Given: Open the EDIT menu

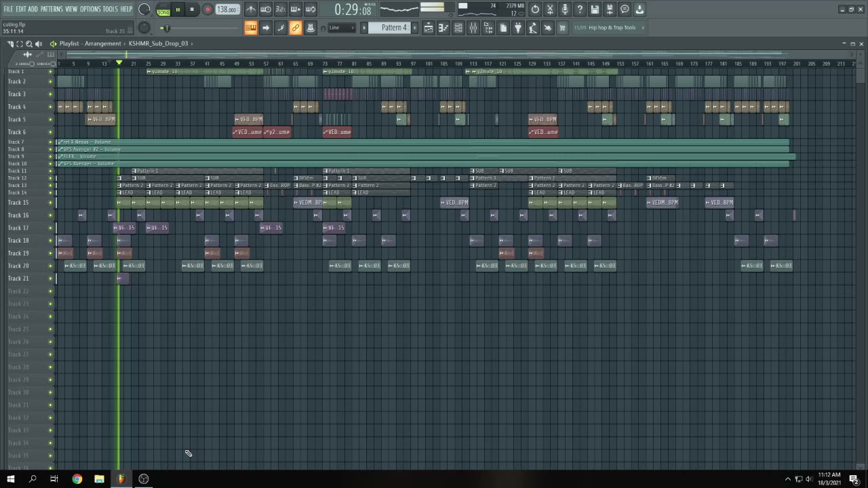Looking at the screenshot, I should [21, 9].
